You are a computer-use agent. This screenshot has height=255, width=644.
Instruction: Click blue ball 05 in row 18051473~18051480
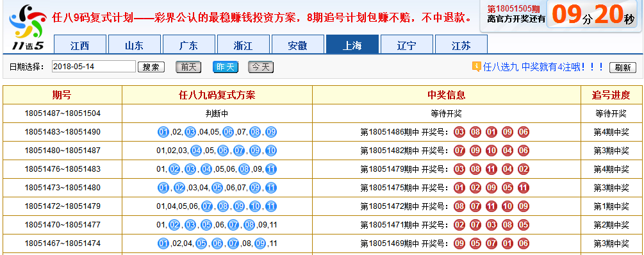click(x=217, y=188)
